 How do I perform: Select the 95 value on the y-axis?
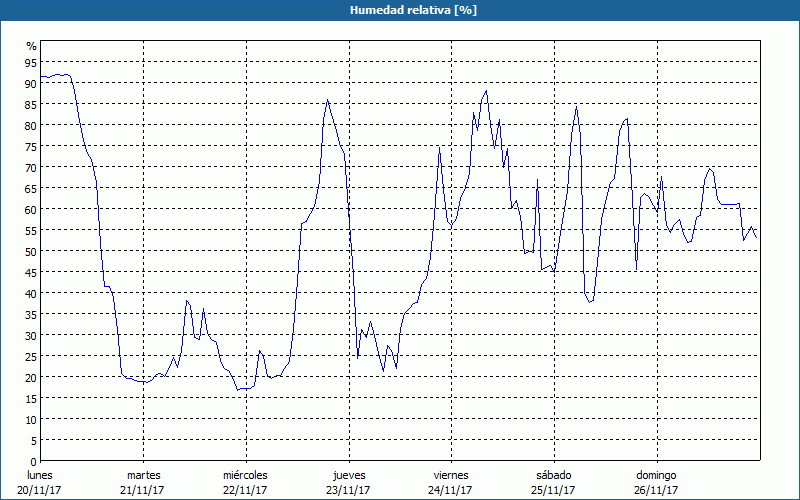31,63
